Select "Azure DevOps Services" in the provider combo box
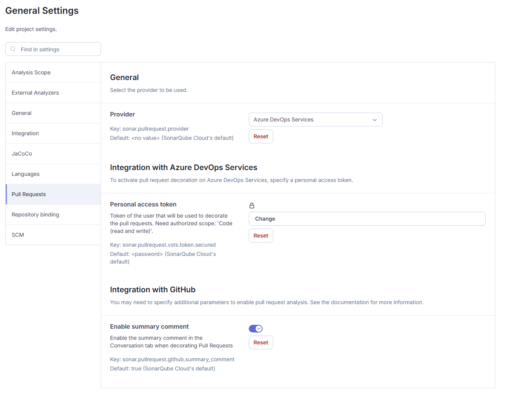Screen dimensions: 532x416 (315, 119)
